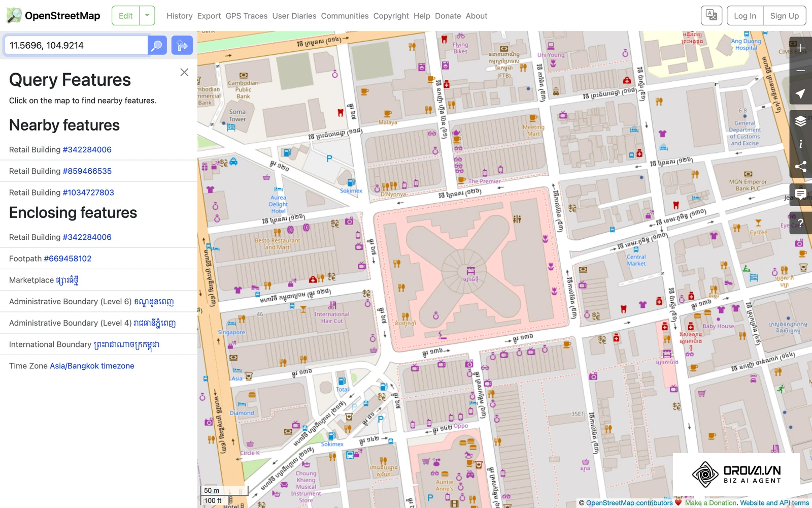812x508 pixels.
Task: Open the enclosing Marketplace feature link
Action: [x=67, y=280]
